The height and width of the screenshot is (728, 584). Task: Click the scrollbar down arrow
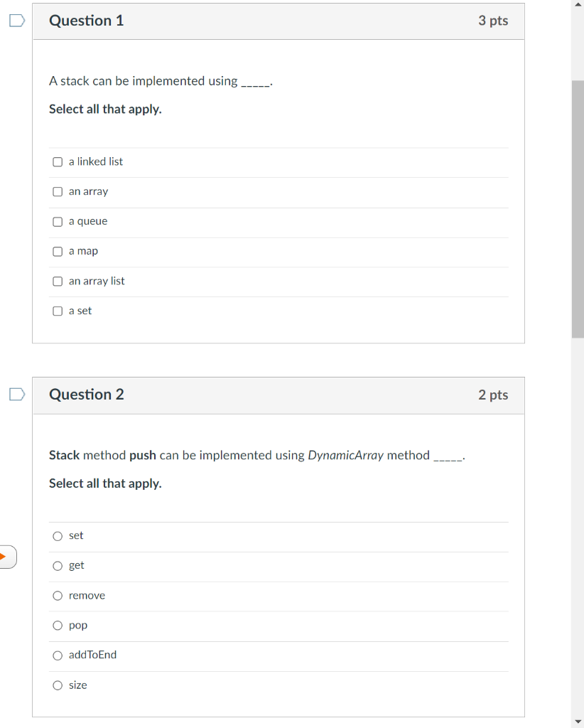[x=578, y=722]
